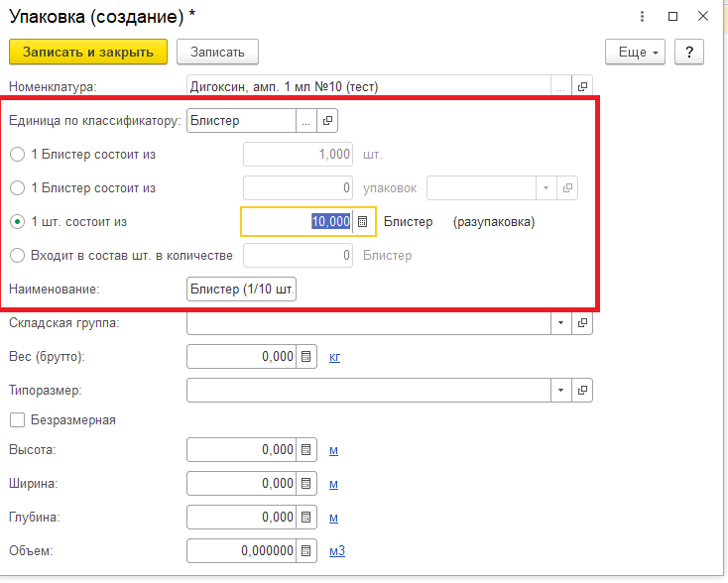The height and width of the screenshot is (583, 728).
Task: Click the Глубина value field
Action: (x=241, y=518)
